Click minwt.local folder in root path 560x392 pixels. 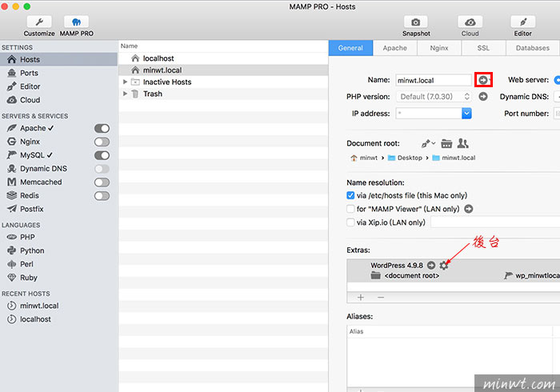click(454, 158)
